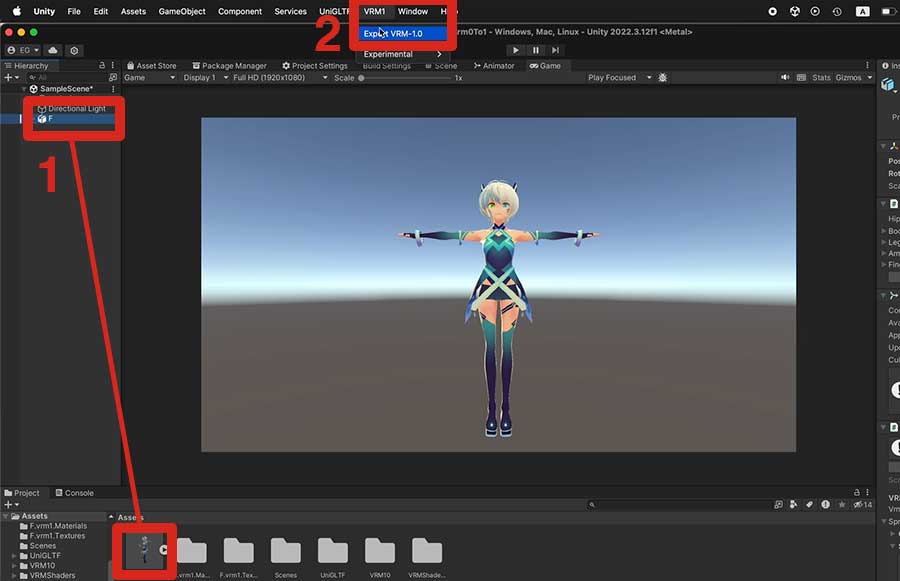Viewport: 900px width, 581px height.
Task: Click the hexagon settings icon beside the cloud
Action: [x=75, y=51]
